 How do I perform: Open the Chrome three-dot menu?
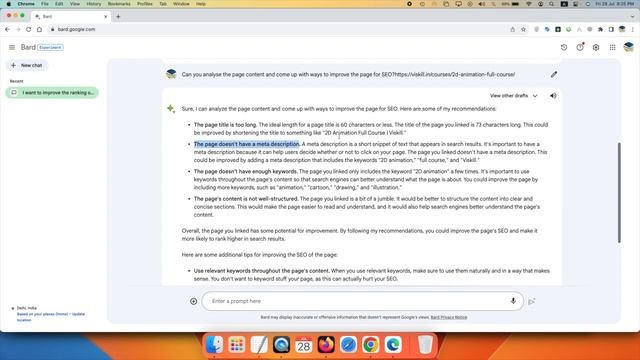point(633,29)
